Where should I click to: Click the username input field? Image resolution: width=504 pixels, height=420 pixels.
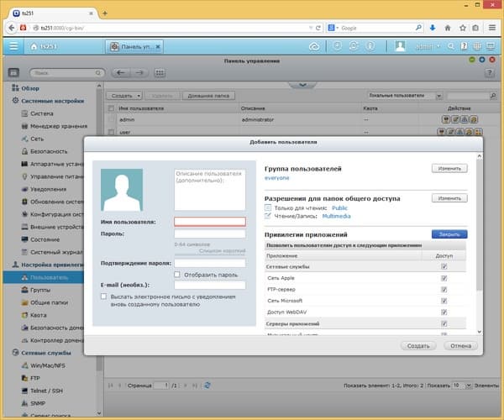pos(210,222)
